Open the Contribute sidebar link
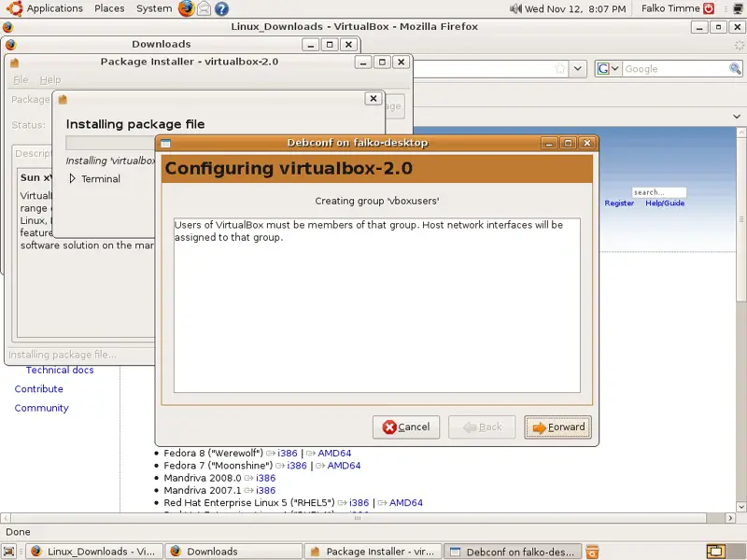 click(x=38, y=389)
